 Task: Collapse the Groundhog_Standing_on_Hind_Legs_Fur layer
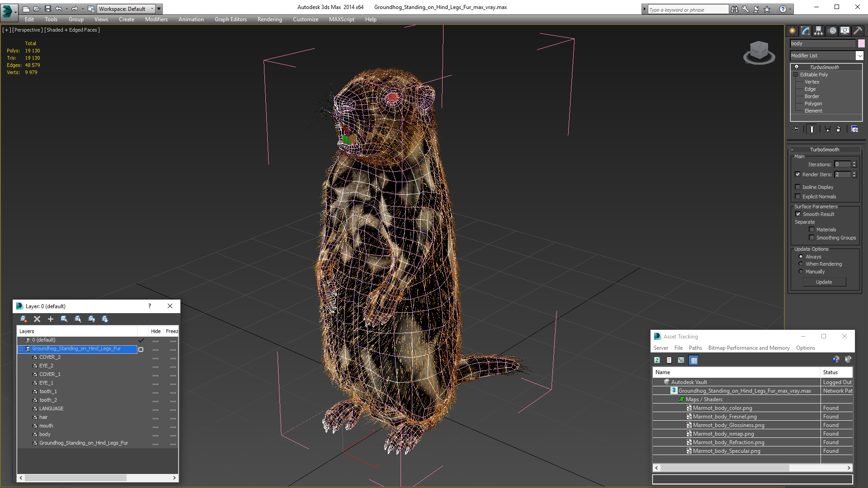coord(20,349)
